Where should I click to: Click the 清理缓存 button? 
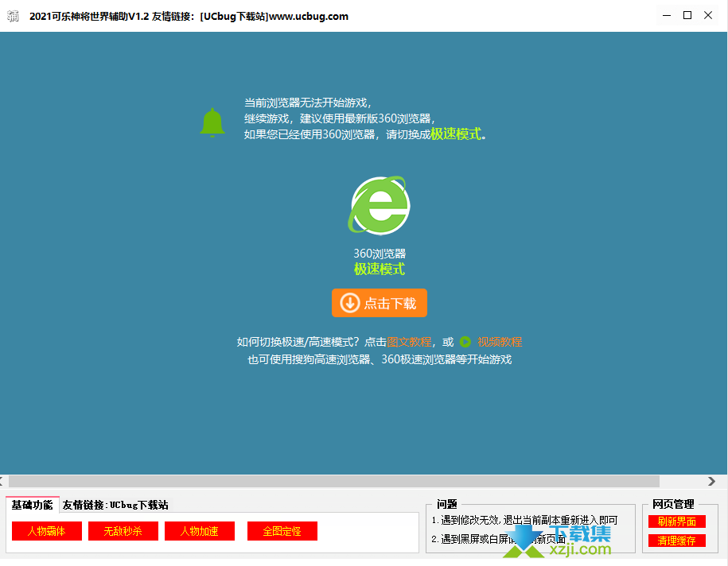[677, 541]
